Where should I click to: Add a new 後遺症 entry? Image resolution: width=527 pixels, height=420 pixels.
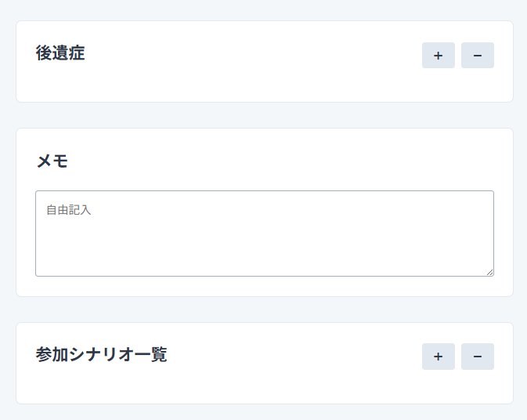(x=438, y=56)
